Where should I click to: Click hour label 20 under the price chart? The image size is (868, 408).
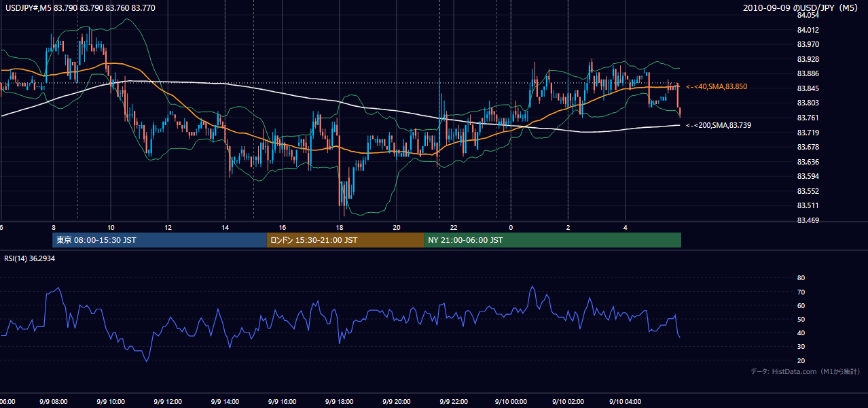click(397, 228)
